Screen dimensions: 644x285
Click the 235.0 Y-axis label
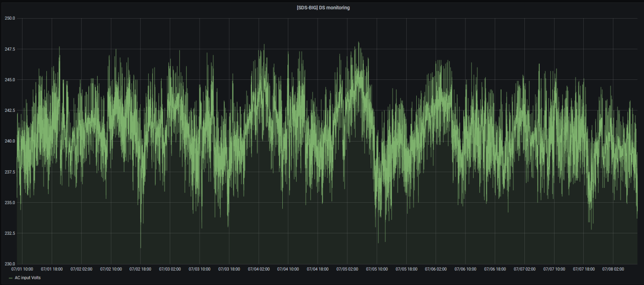[10, 202]
